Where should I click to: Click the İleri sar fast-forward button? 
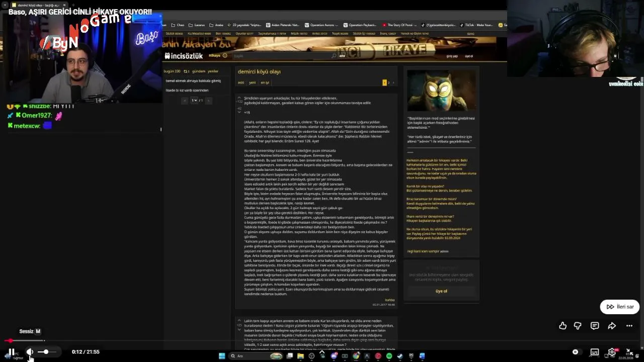pos(620,307)
